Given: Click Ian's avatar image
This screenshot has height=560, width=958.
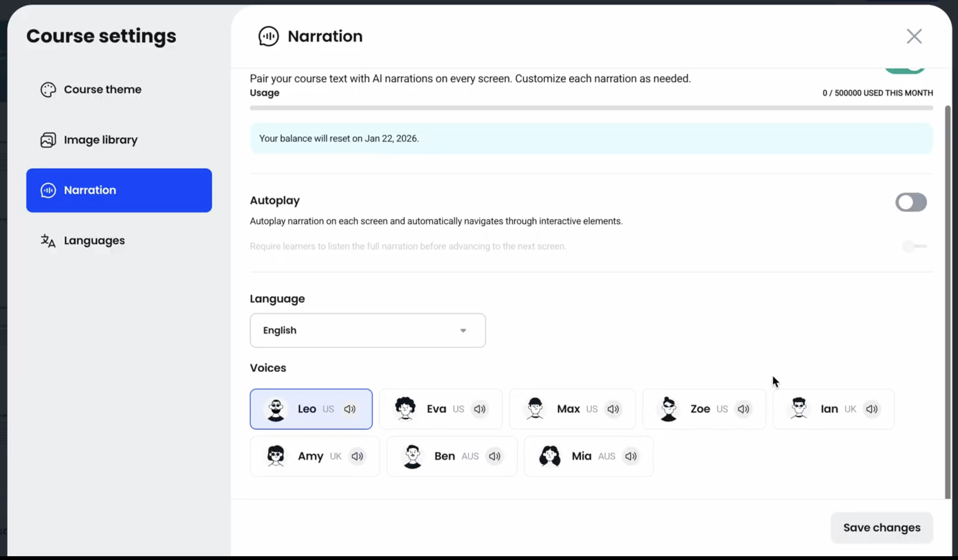Looking at the screenshot, I should [x=799, y=408].
